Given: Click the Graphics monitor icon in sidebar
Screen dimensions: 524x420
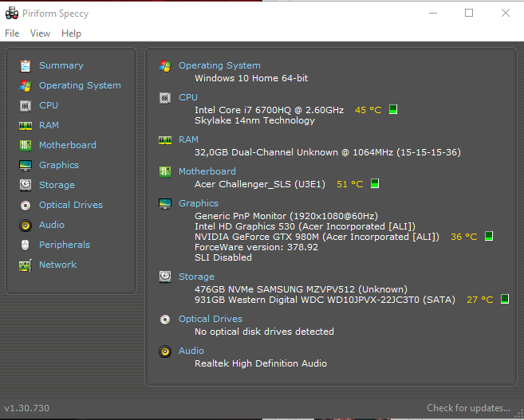Looking at the screenshot, I should pos(26,165).
